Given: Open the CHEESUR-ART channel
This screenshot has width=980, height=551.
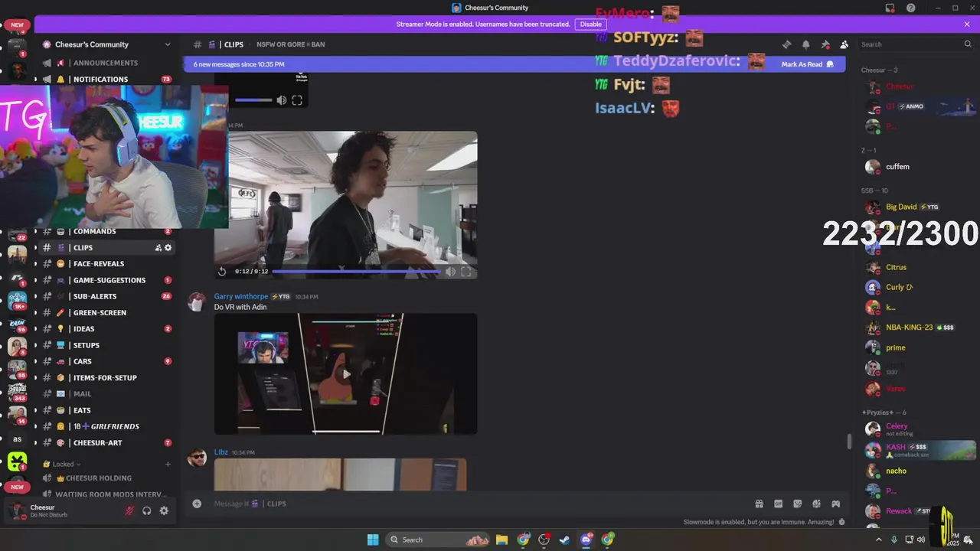Looking at the screenshot, I should (106, 442).
